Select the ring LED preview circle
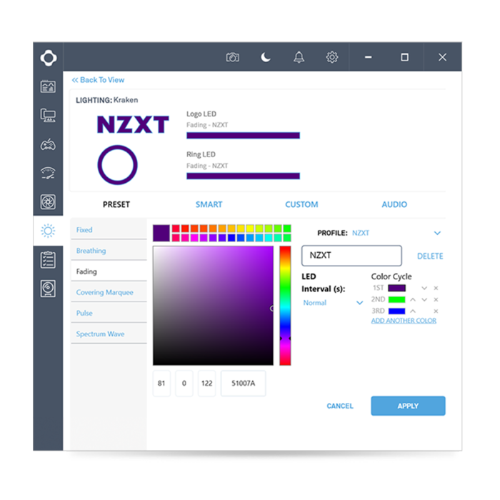This screenshot has height=500, width=500. pos(117,165)
